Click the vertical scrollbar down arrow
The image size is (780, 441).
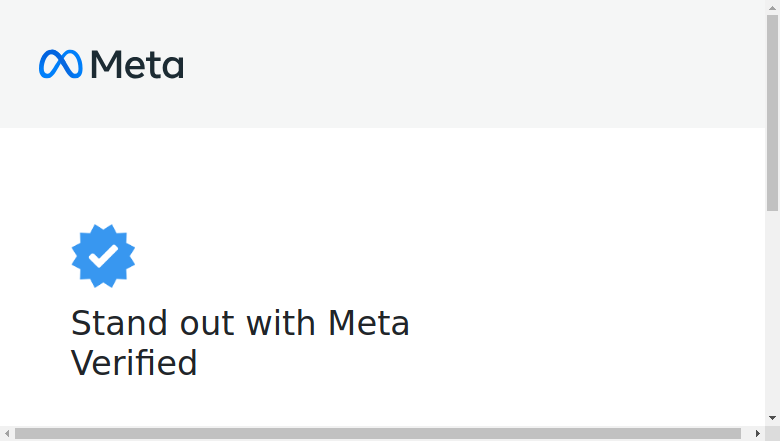(772, 419)
